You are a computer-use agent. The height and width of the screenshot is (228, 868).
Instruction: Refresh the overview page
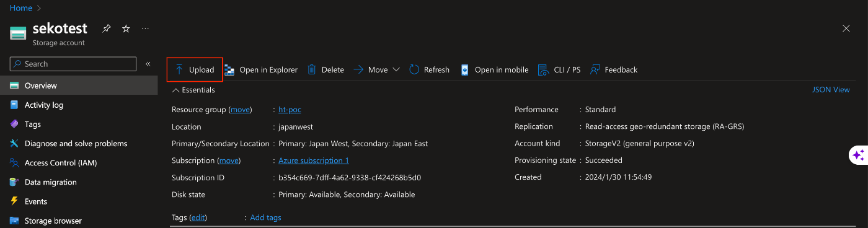[x=430, y=69]
